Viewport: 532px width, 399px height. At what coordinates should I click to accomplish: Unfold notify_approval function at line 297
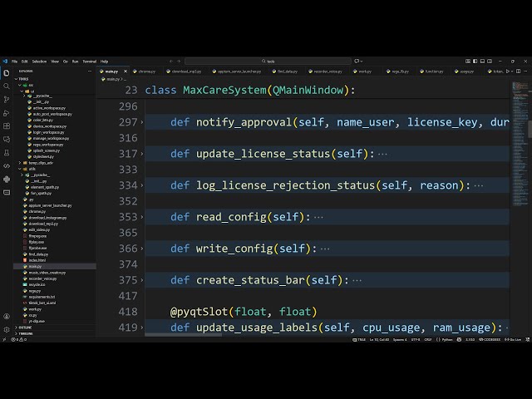coord(142,122)
